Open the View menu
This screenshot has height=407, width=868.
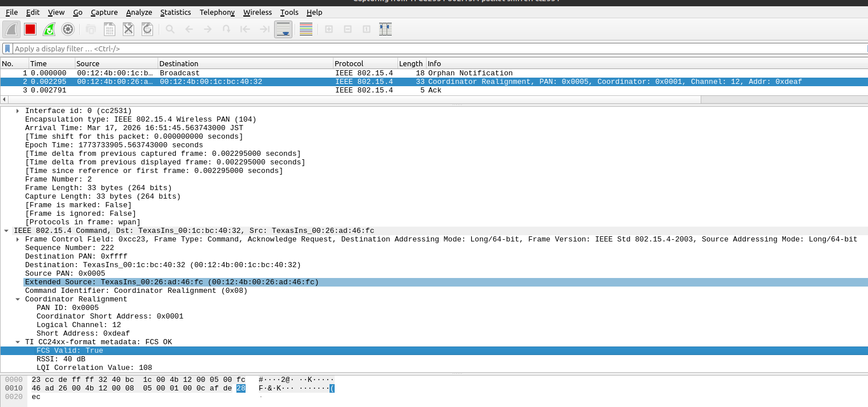click(x=56, y=12)
